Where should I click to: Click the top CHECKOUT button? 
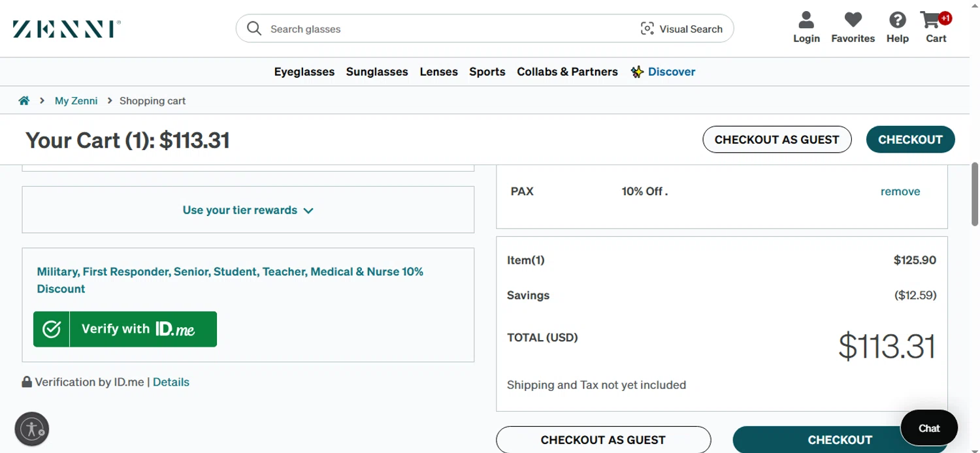(x=910, y=140)
